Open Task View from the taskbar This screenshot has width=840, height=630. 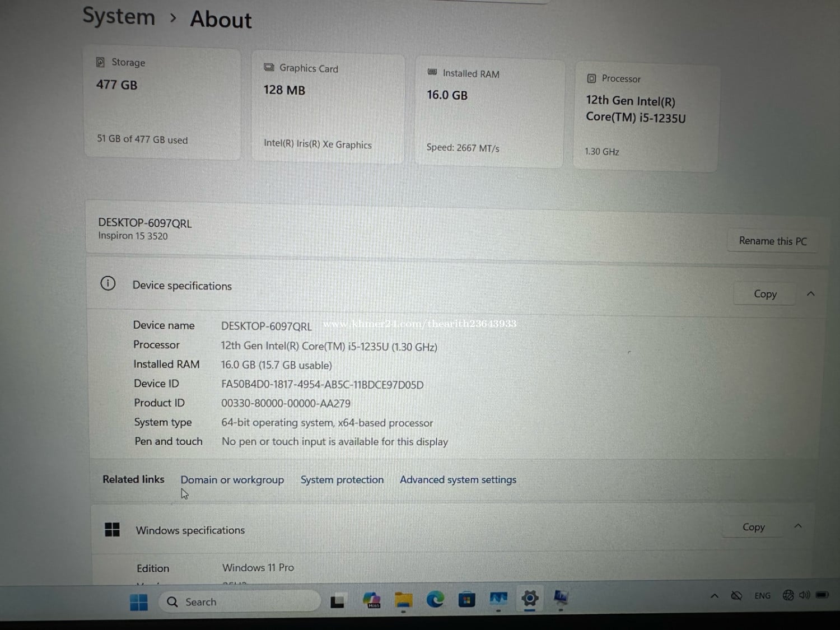pyautogui.click(x=337, y=602)
